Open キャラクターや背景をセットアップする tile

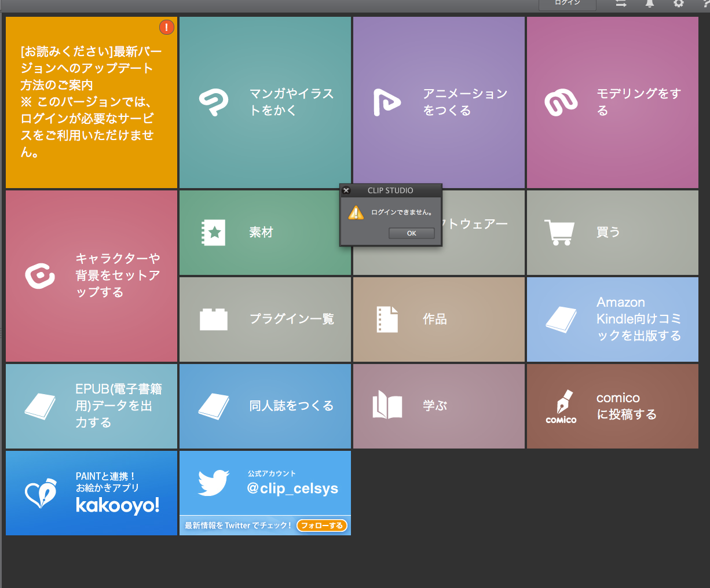92,276
